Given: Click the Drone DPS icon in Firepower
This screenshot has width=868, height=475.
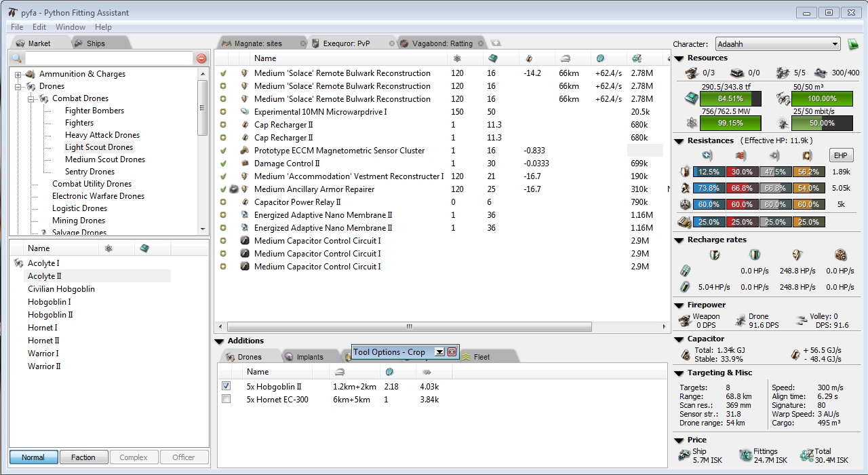Looking at the screenshot, I should click(x=740, y=320).
